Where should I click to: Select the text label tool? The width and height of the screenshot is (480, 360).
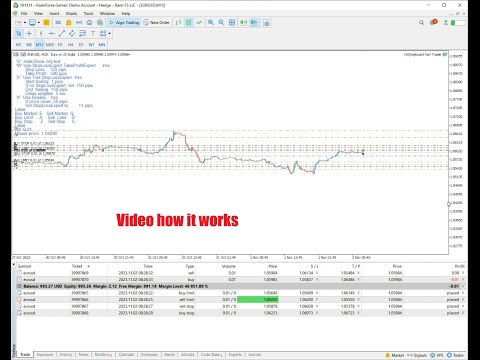(93, 33)
